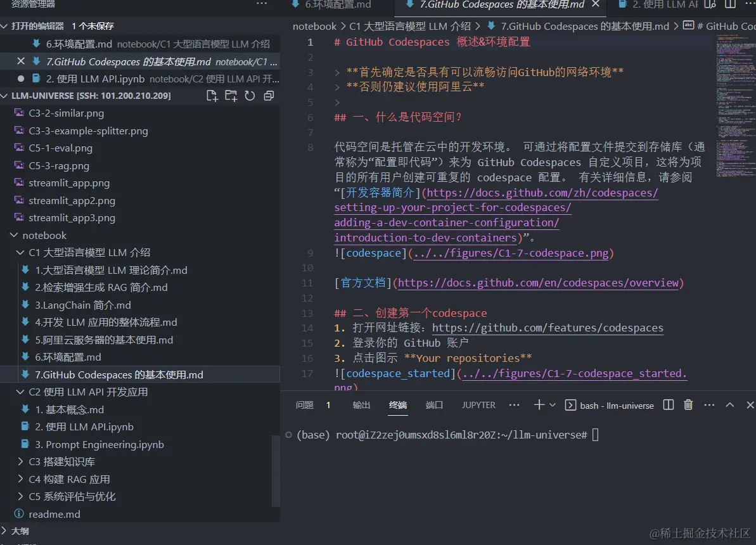Open C3-3-example-splitter.png in explorer
The height and width of the screenshot is (545, 756).
[x=88, y=131]
